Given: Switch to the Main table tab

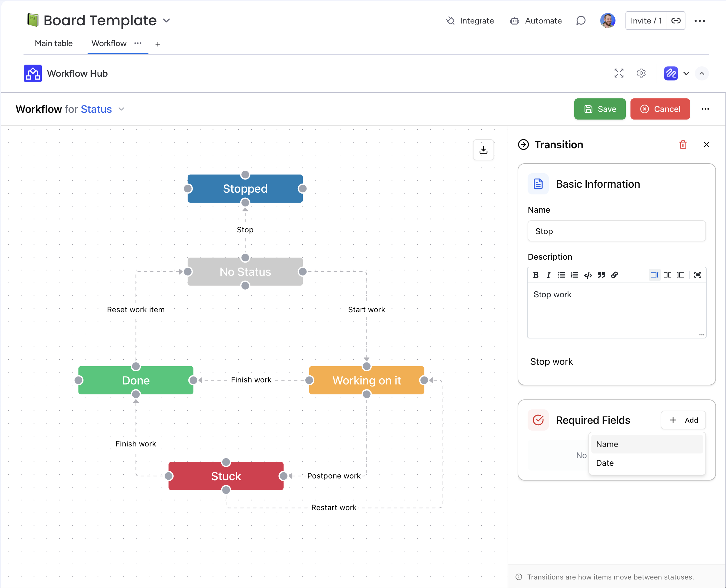Looking at the screenshot, I should (53, 43).
